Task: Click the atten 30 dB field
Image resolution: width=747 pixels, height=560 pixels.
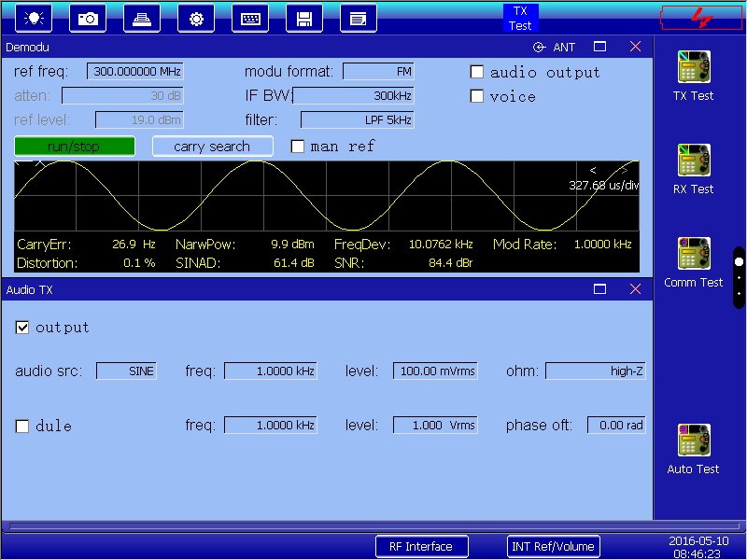Action: 122,96
